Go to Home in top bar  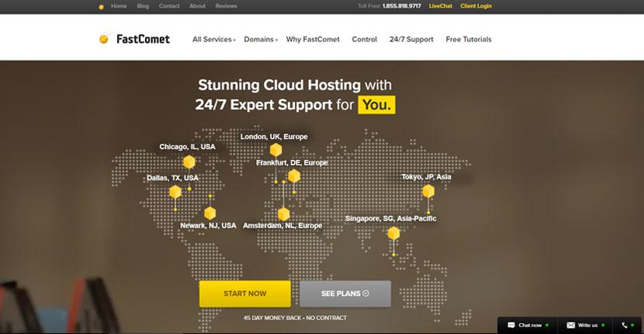(119, 6)
